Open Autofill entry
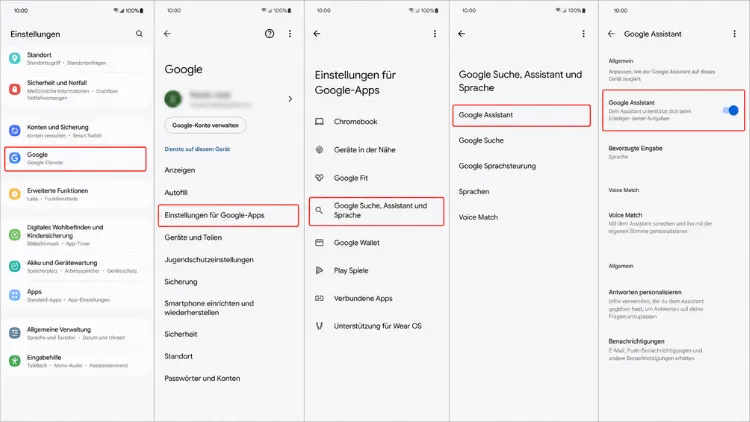 coord(176,192)
